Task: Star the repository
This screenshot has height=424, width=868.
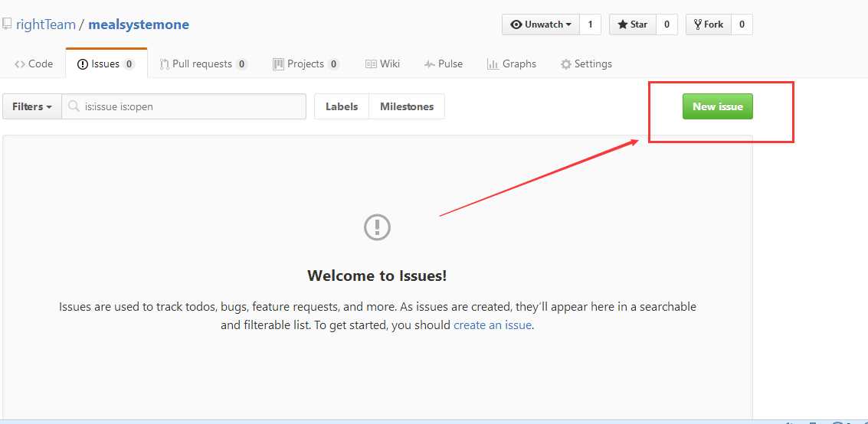Action: pos(633,24)
